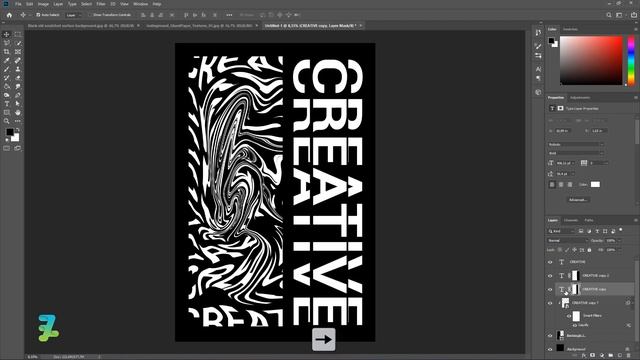Select the Rectangular Marquee tool
The width and height of the screenshot is (640, 360).
point(18,34)
